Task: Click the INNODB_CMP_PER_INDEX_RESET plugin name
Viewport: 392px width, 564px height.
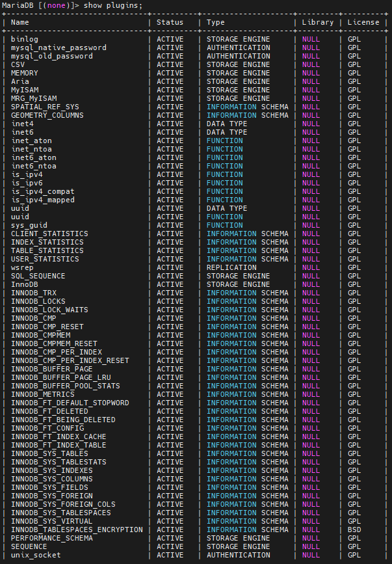Action: (70, 360)
